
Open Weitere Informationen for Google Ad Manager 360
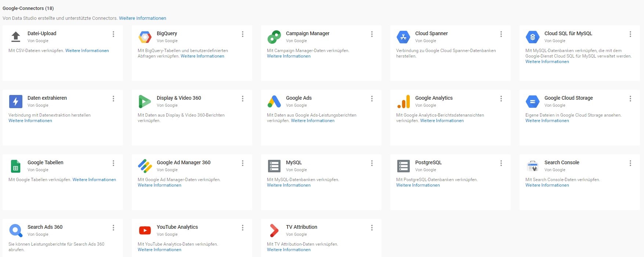click(x=159, y=185)
